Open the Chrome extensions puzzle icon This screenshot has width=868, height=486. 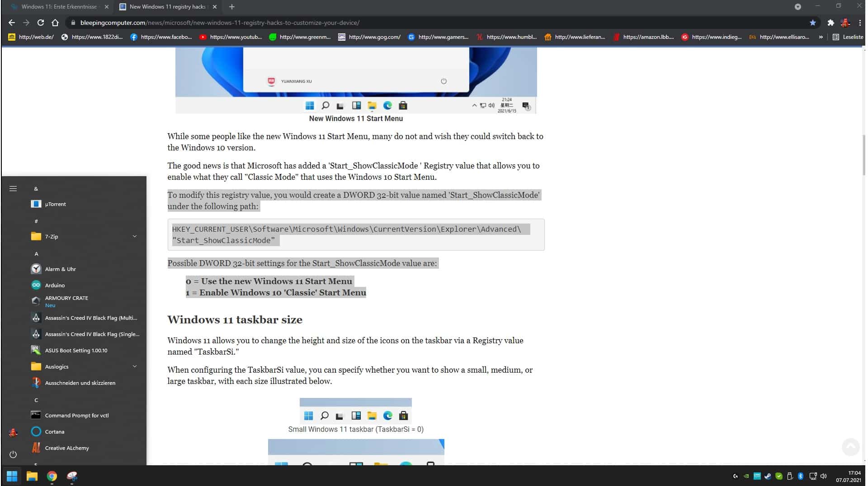click(x=830, y=23)
